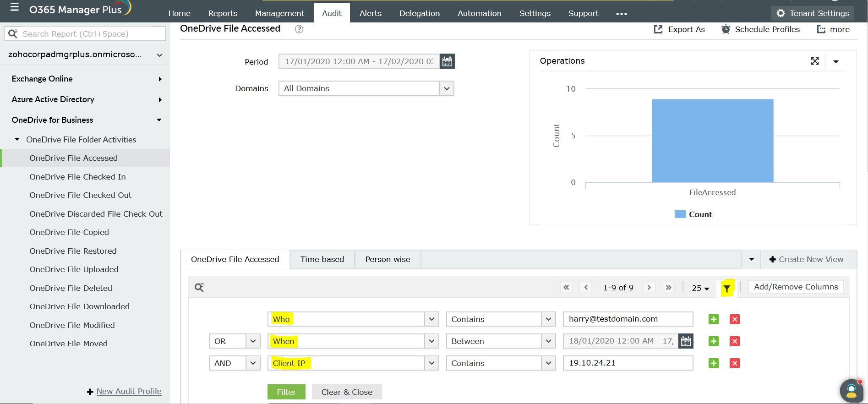Open the Client IP field dropdown
868x404 pixels.
(x=431, y=363)
